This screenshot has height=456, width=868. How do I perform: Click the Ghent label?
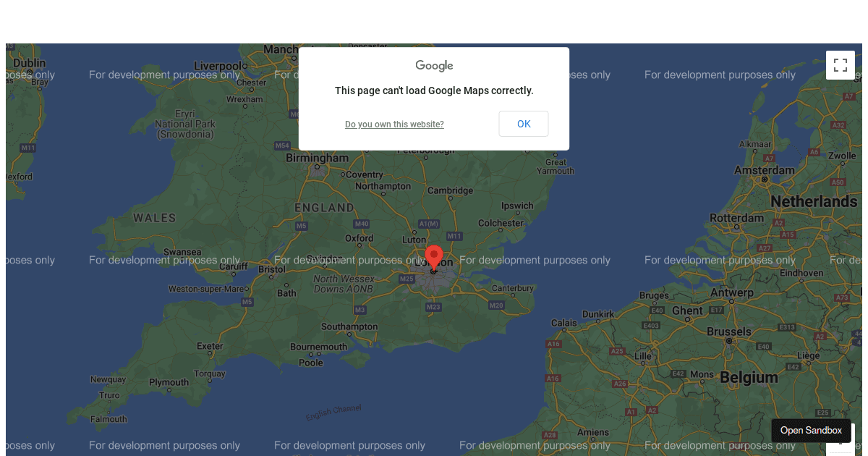point(687,311)
